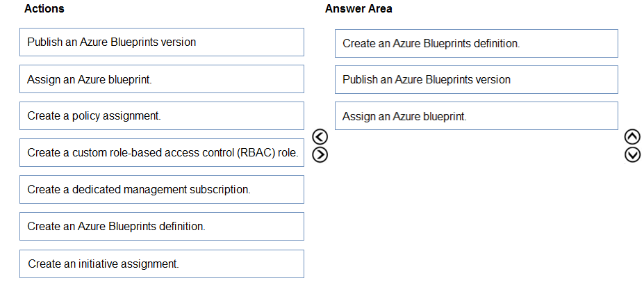Choose 'Create an Azure Blueprints definition' in Actions
Viewport: 644px width, 299px height.
coord(161,227)
